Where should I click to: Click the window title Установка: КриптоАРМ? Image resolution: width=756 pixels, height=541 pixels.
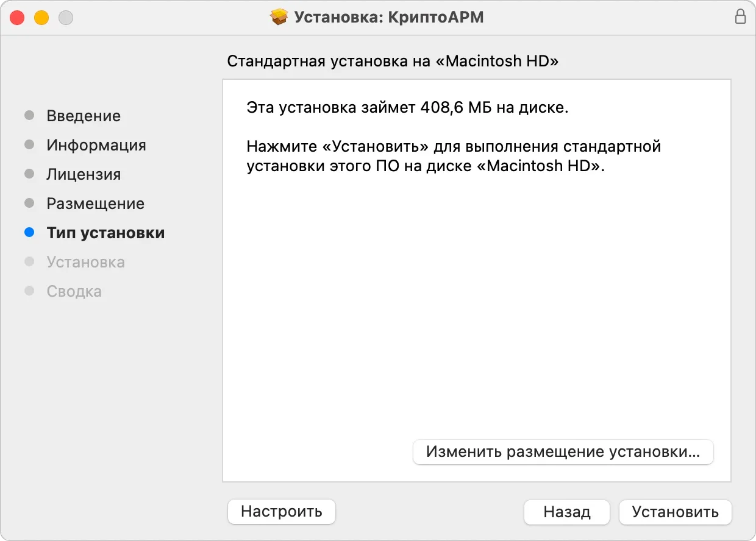click(x=388, y=16)
